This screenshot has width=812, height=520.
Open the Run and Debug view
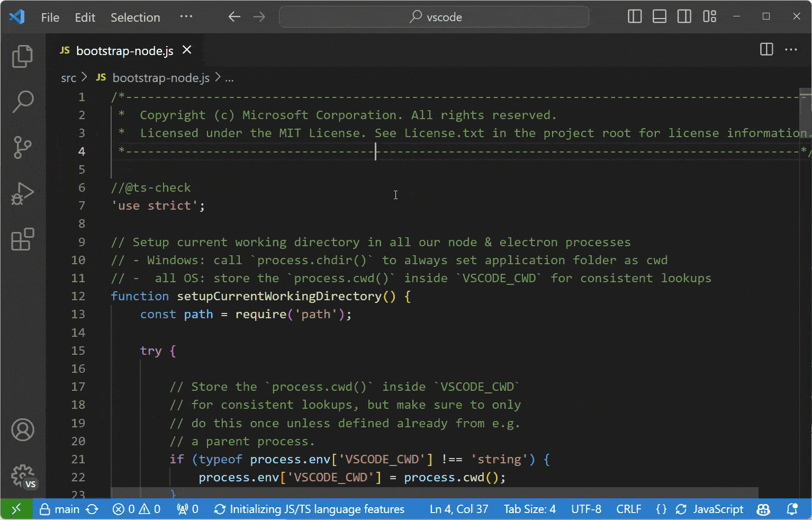point(22,194)
